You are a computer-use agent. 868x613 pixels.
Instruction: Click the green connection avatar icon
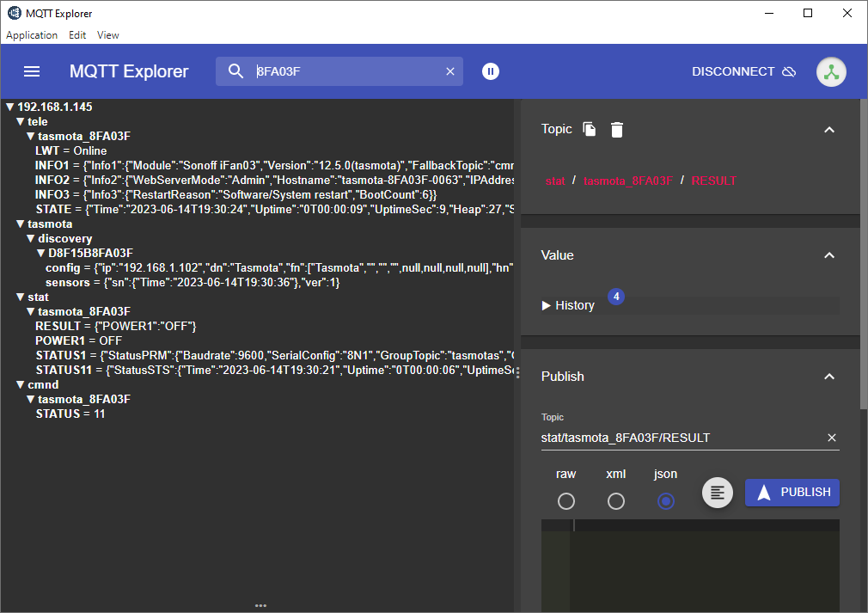[830, 71]
